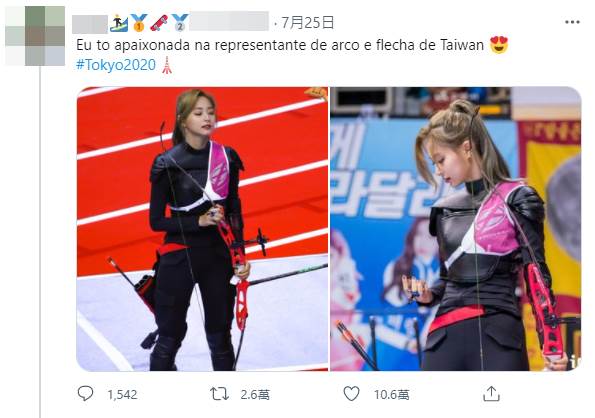The image size is (595, 418).
Task: Click the reply speech bubble icon
Action: coord(85,393)
